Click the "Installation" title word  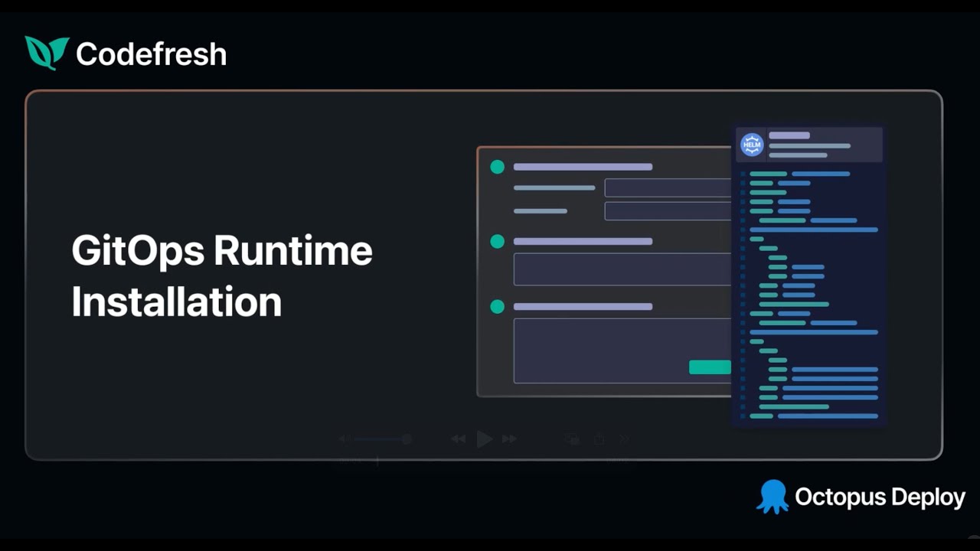177,302
